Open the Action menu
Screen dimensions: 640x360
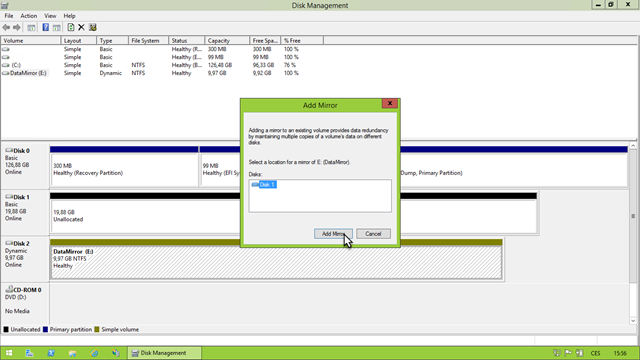tap(29, 16)
